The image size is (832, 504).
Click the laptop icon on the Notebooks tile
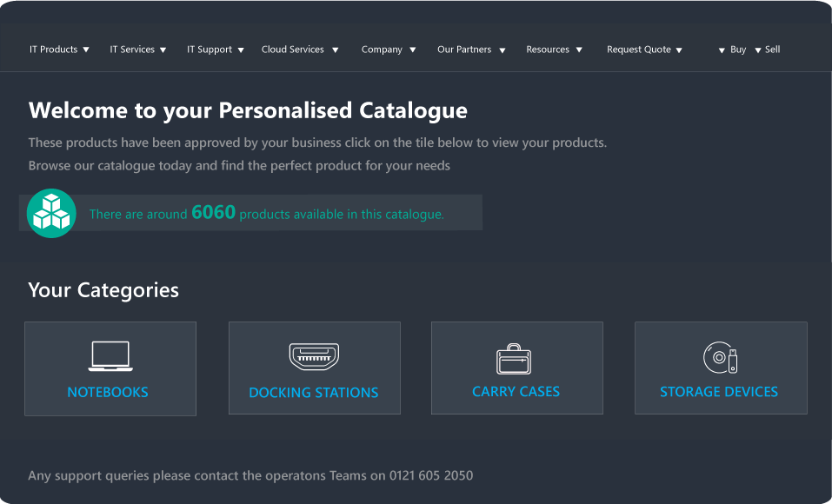point(110,355)
